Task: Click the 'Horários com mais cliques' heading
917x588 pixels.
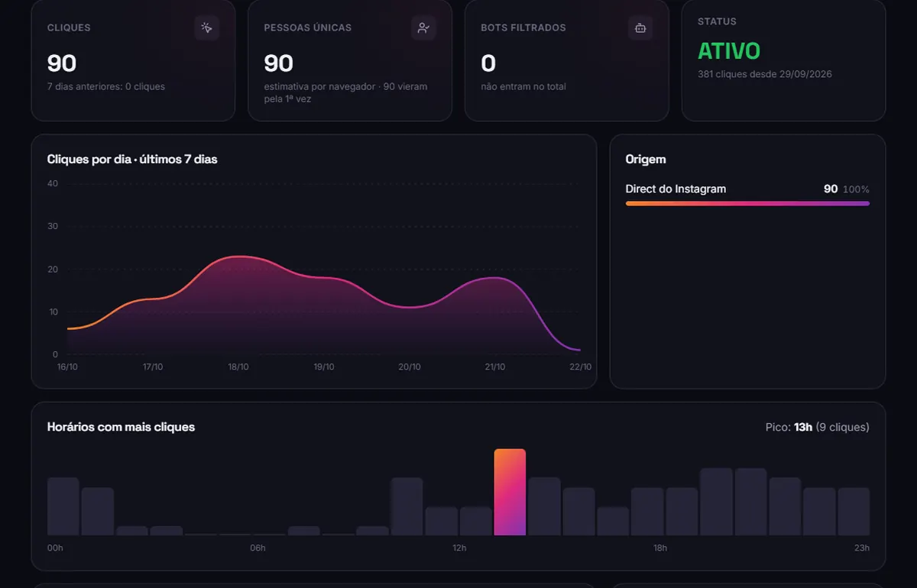Action: (x=121, y=427)
